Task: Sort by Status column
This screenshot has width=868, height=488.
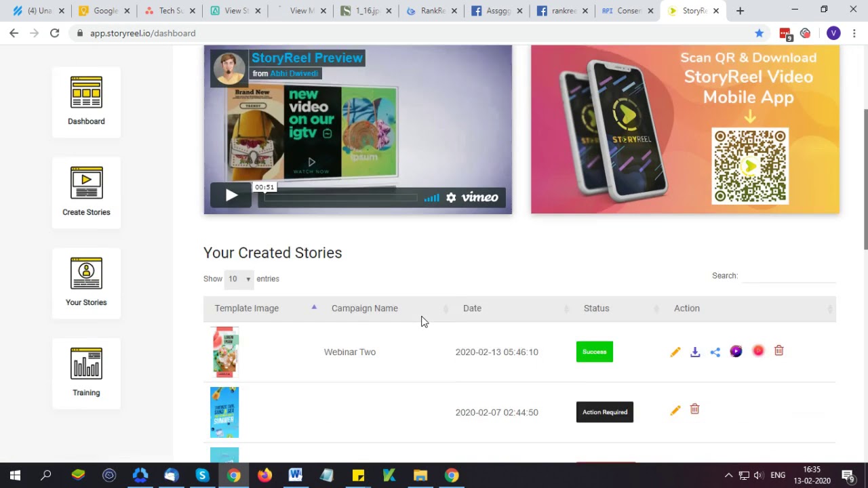Action: pyautogui.click(x=618, y=308)
